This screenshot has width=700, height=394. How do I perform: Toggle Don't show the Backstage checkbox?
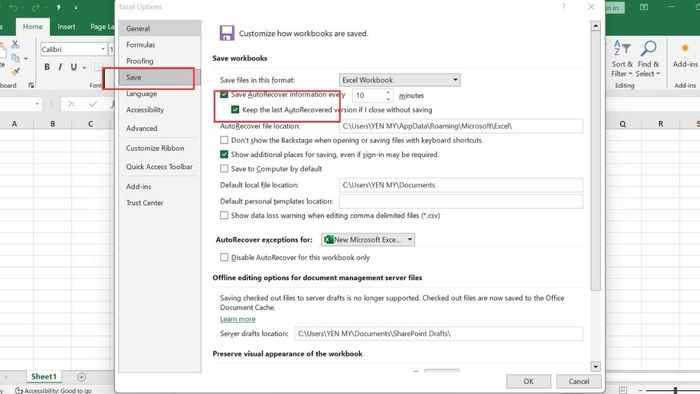(x=224, y=140)
